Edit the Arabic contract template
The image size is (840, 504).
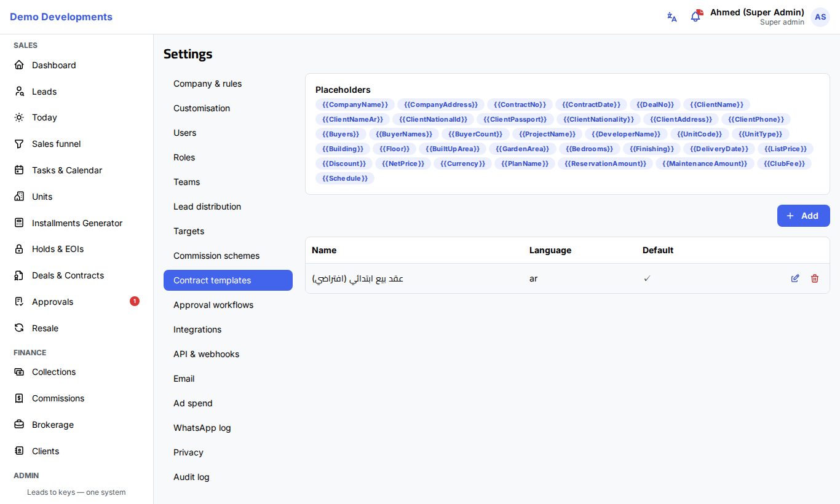(x=795, y=278)
